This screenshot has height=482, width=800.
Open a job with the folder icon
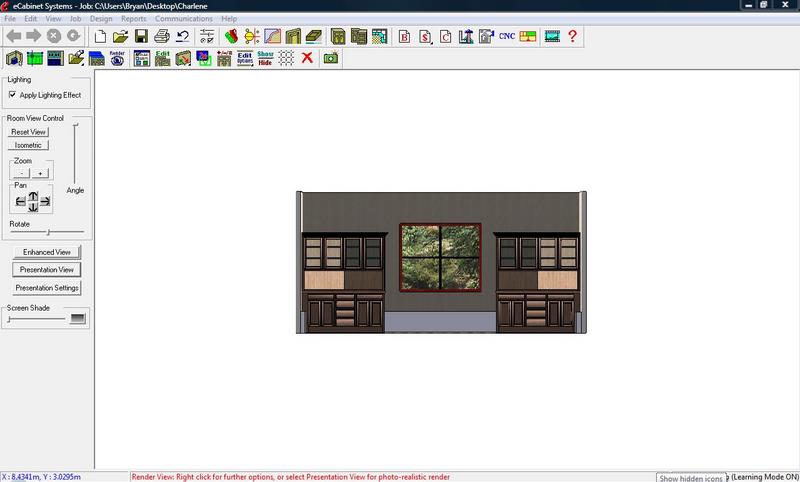[120, 36]
